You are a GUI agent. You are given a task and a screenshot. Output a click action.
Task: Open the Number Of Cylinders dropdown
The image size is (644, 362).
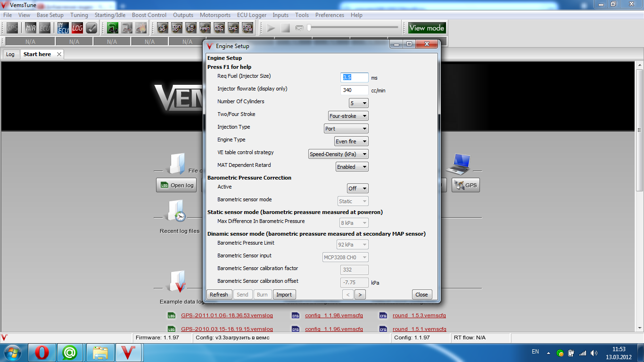coord(358,103)
